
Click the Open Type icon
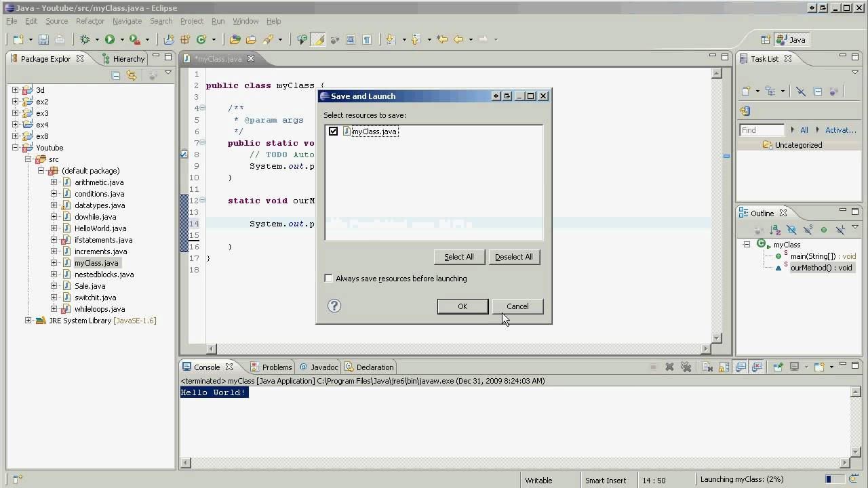click(235, 40)
